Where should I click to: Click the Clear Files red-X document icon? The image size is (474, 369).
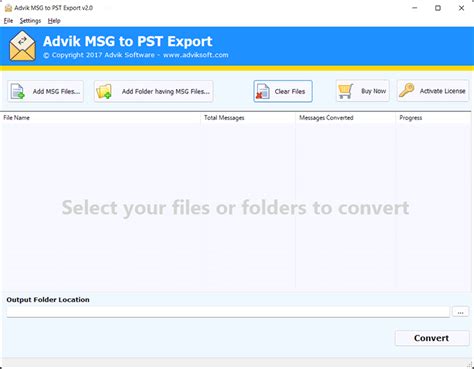263,91
